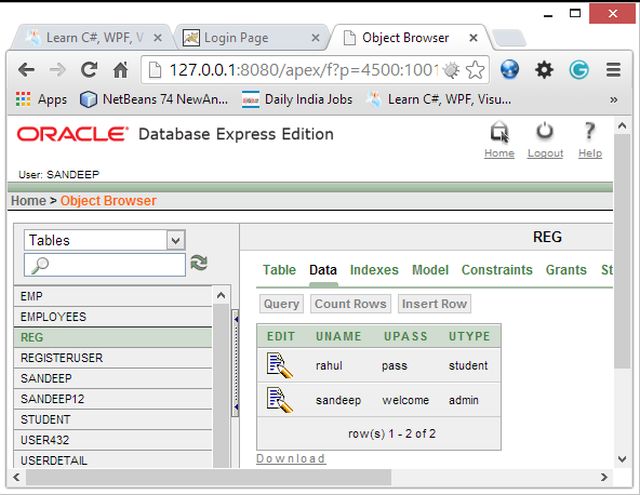This screenshot has width=640, height=495.
Task: Click the object search input field
Action: 104,265
